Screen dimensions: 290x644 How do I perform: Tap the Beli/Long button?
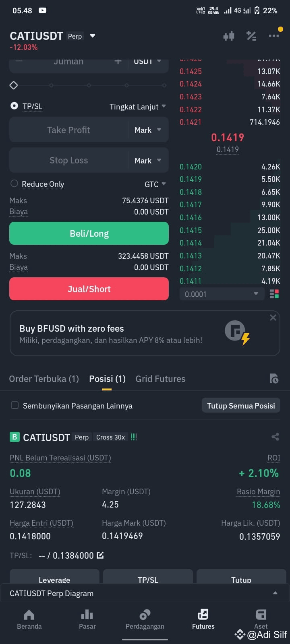(89, 233)
